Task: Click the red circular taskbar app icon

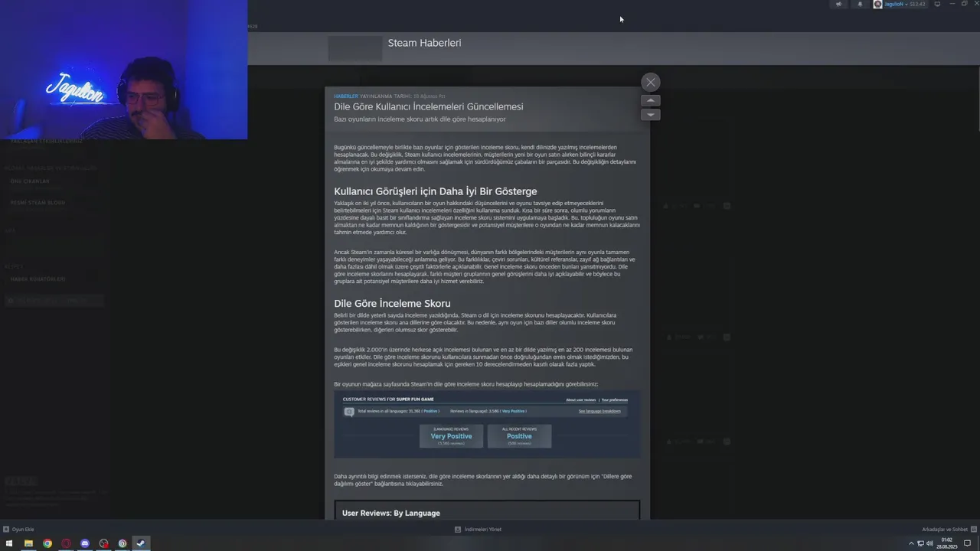Action: point(66,543)
